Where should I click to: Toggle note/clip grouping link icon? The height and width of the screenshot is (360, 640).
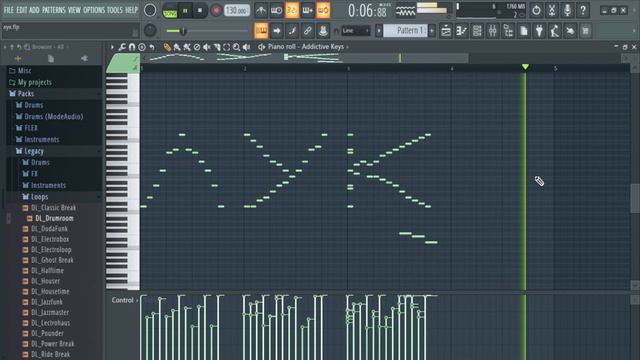(308, 31)
